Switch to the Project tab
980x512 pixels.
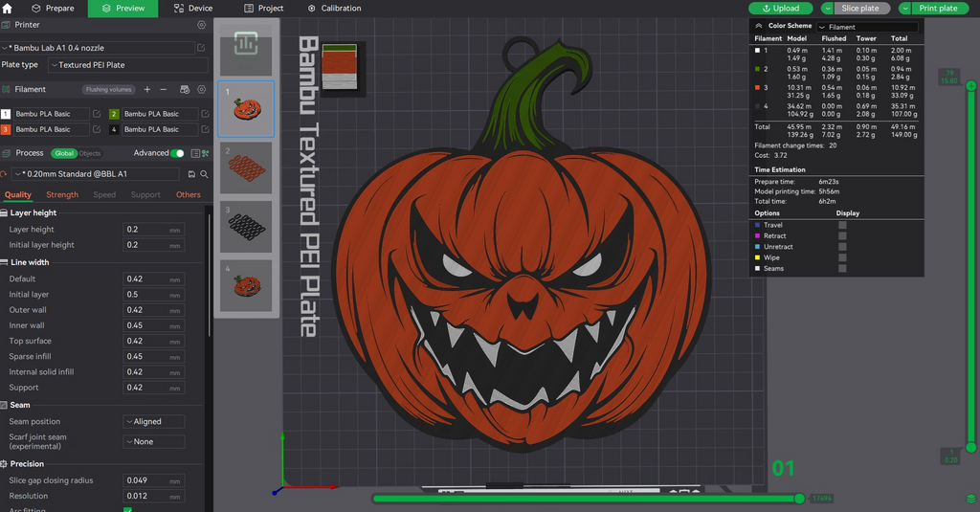click(x=263, y=8)
